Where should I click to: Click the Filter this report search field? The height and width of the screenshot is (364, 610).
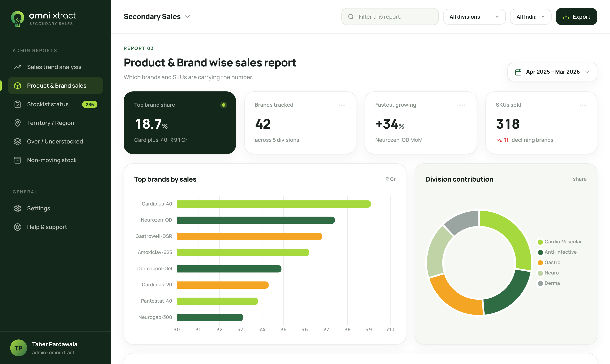tap(390, 17)
